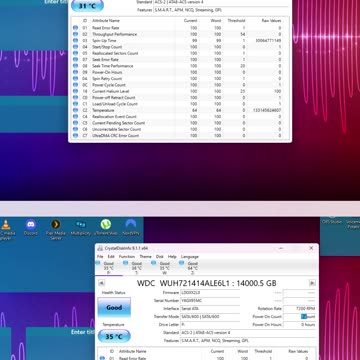This screenshot has width=360, height=360.
Task: Click the Power On Hours field showing 0 hours
Action: coord(299,325)
